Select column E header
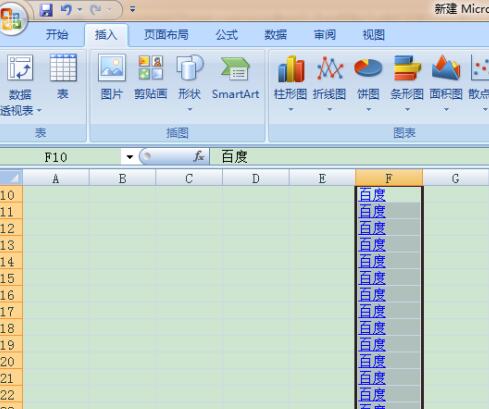This screenshot has width=489, height=409. click(322, 179)
